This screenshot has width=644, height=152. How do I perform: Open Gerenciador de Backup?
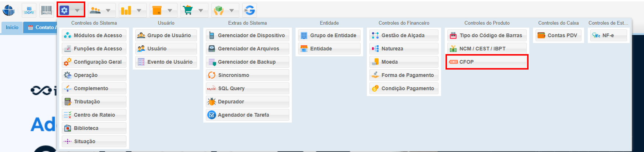click(x=247, y=62)
